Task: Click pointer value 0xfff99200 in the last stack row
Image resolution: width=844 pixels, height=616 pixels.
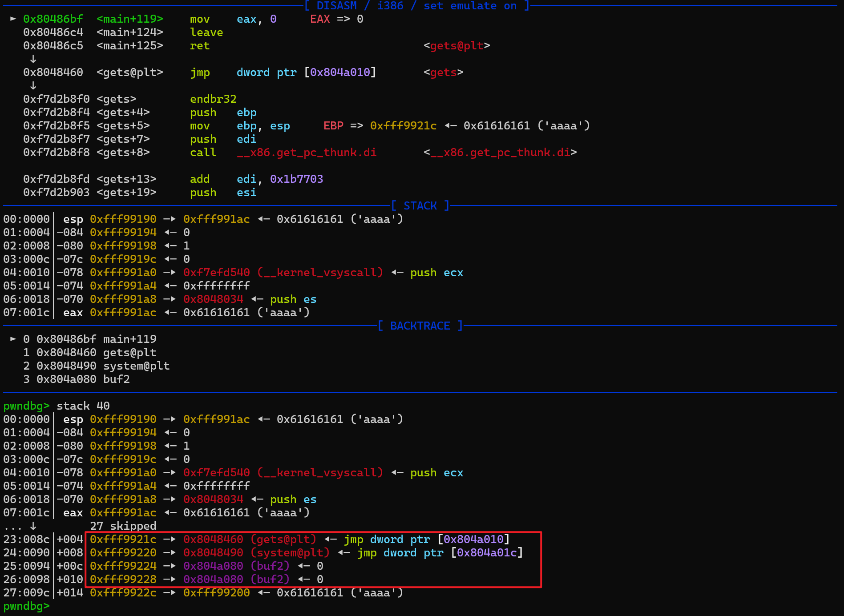Action: pos(216,592)
